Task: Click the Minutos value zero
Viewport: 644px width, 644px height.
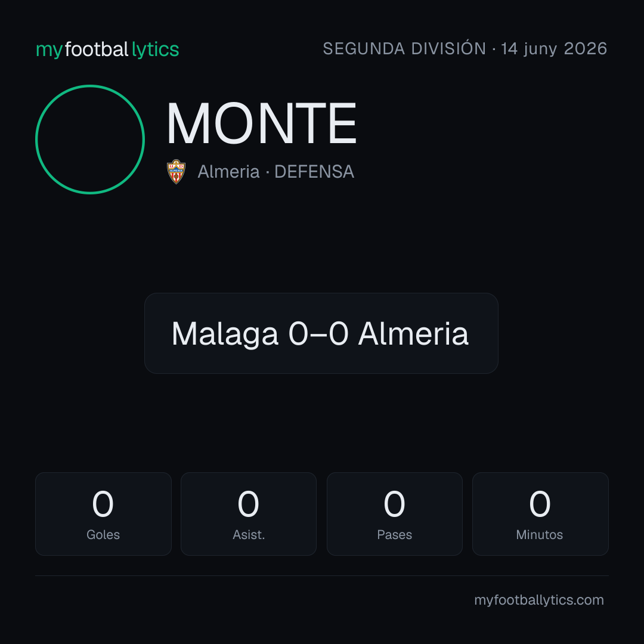Action: click(540, 504)
